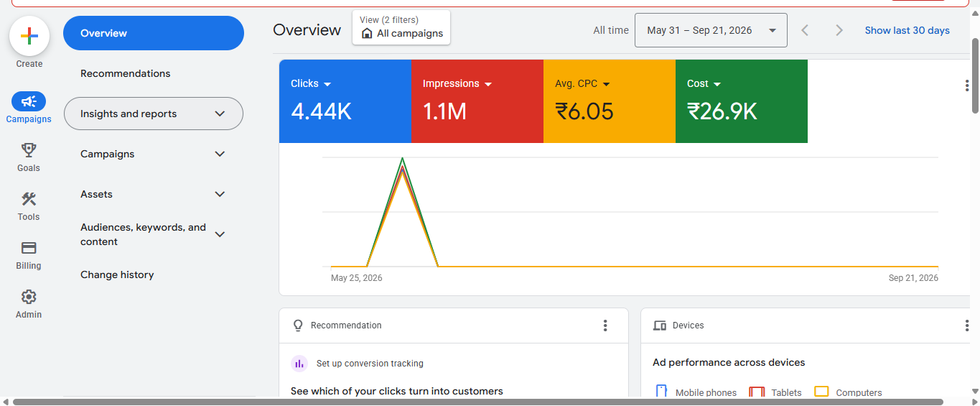This screenshot has width=980, height=406.
Task: Click the Tablets legend icon
Action: (x=757, y=392)
